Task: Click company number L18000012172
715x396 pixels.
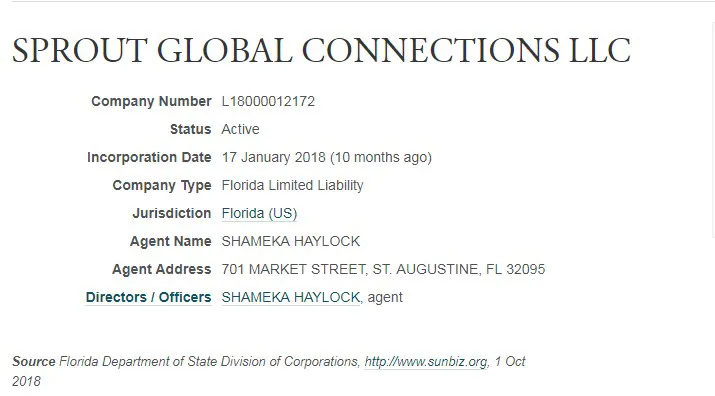Action: tap(268, 101)
